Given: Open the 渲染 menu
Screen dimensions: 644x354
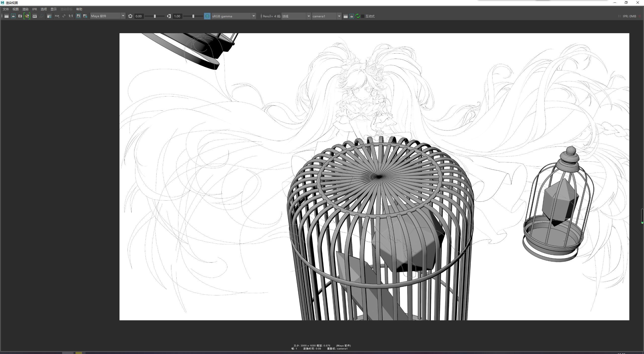Looking at the screenshot, I should [x=25, y=9].
